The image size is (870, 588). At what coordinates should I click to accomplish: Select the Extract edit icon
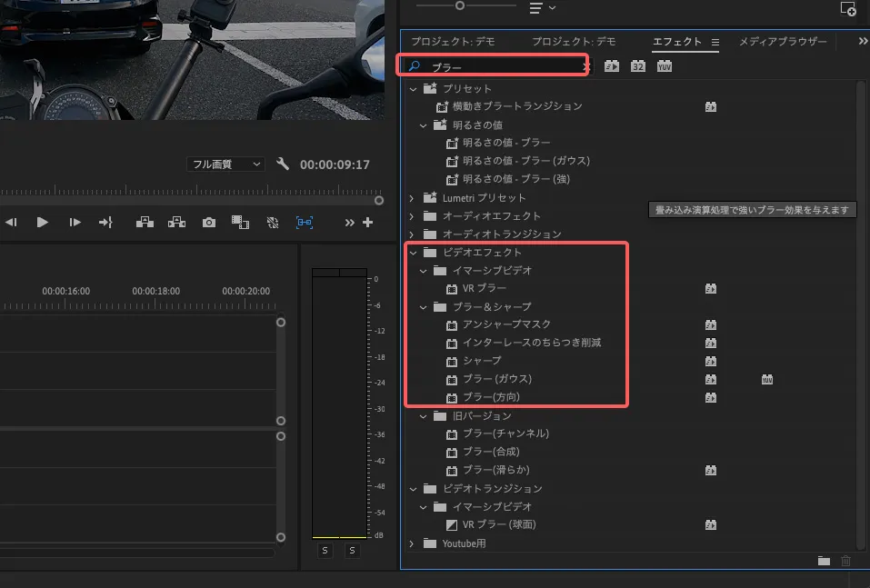click(176, 222)
